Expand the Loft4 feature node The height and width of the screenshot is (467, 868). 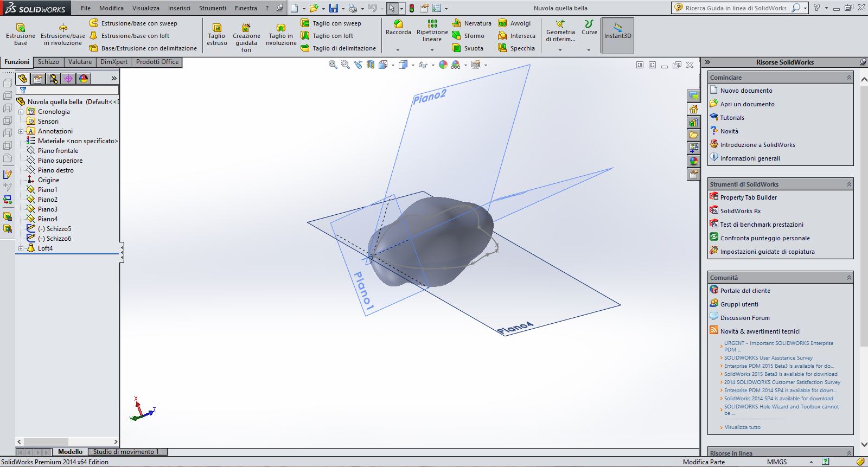pyautogui.click(x=21, y=248)
